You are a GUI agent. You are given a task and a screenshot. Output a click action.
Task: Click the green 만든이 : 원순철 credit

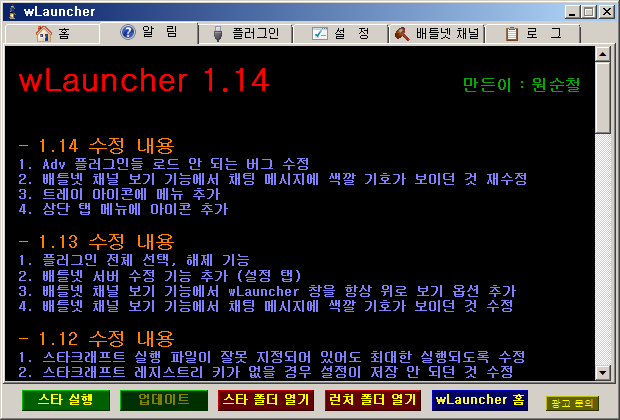521,85
